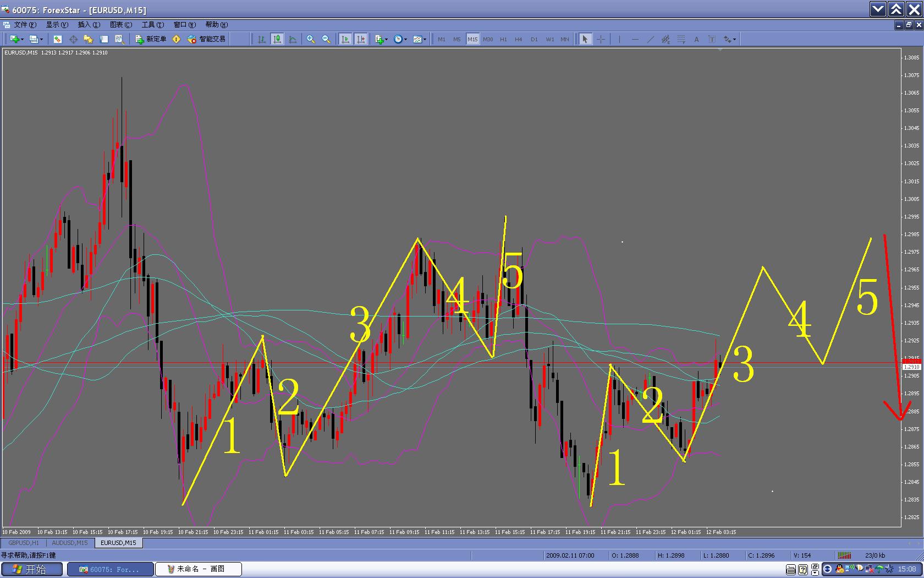Switch the chart to candlesticks
The height and width of the screenshot is (578, 924).
click(x=277, y=39)
